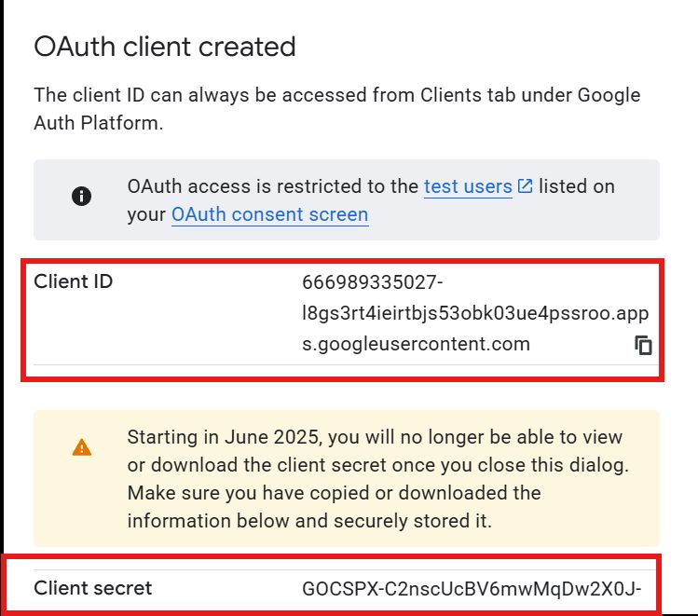Click the 'Make sure you have copied' line

coord(334,493)
